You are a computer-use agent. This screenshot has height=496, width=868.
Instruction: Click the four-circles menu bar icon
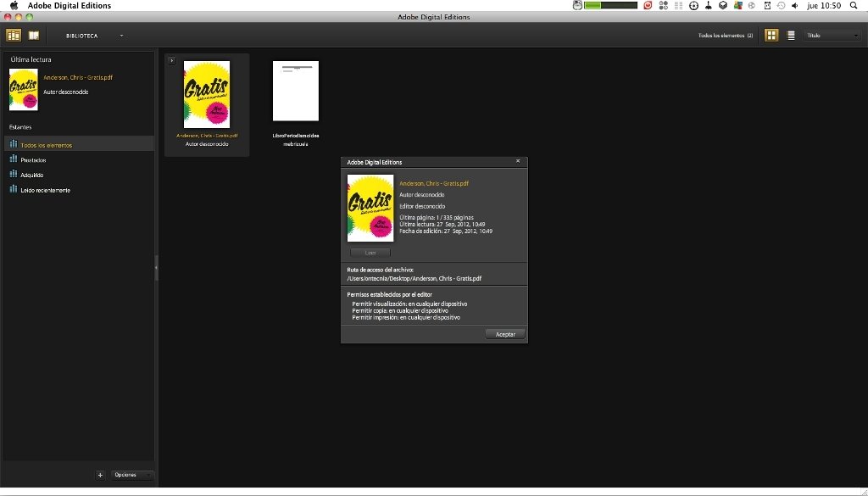pyautogui.click(x=663, y=6)
